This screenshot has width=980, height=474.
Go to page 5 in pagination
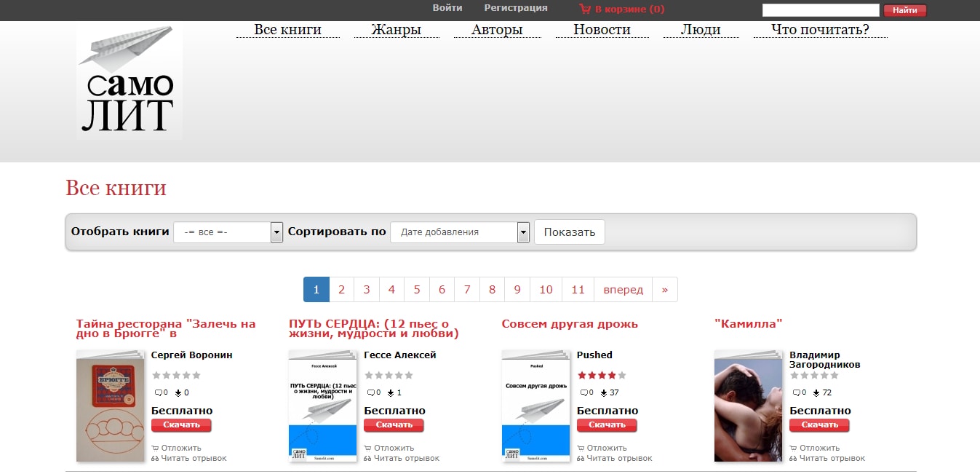[x=417, y=289]
